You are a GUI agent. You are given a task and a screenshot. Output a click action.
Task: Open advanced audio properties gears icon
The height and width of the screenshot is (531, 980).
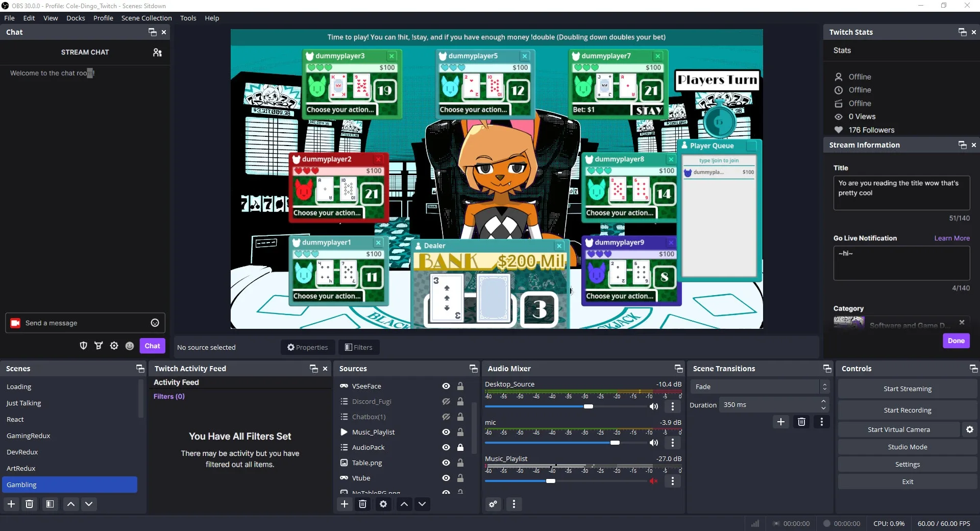(x=493, y=504)
